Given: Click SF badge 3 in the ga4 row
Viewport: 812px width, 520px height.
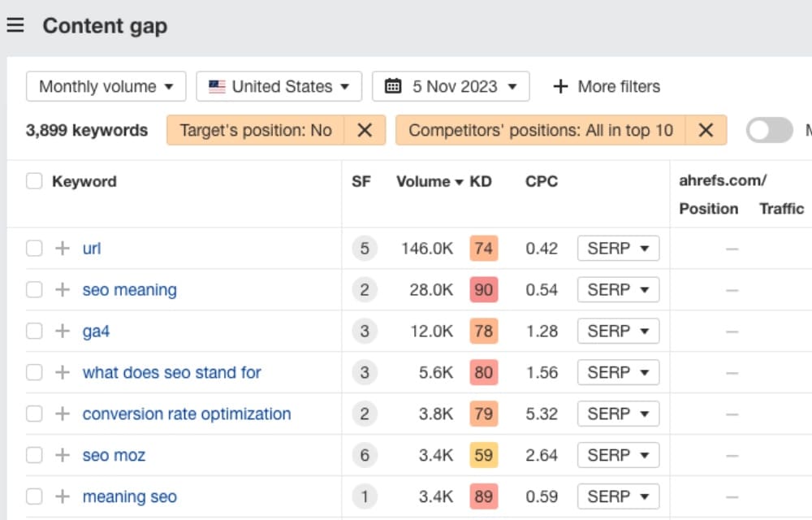Looking at the screenshot, I should pos(365,331).
